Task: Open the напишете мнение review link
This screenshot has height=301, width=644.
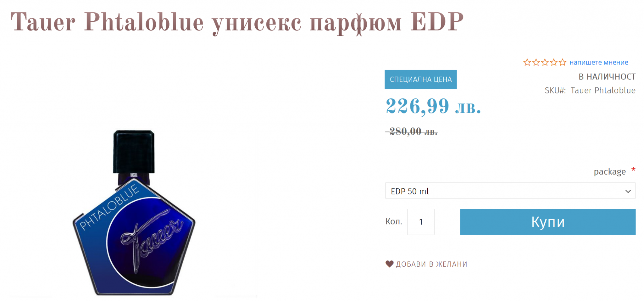Action: point(599,62)
